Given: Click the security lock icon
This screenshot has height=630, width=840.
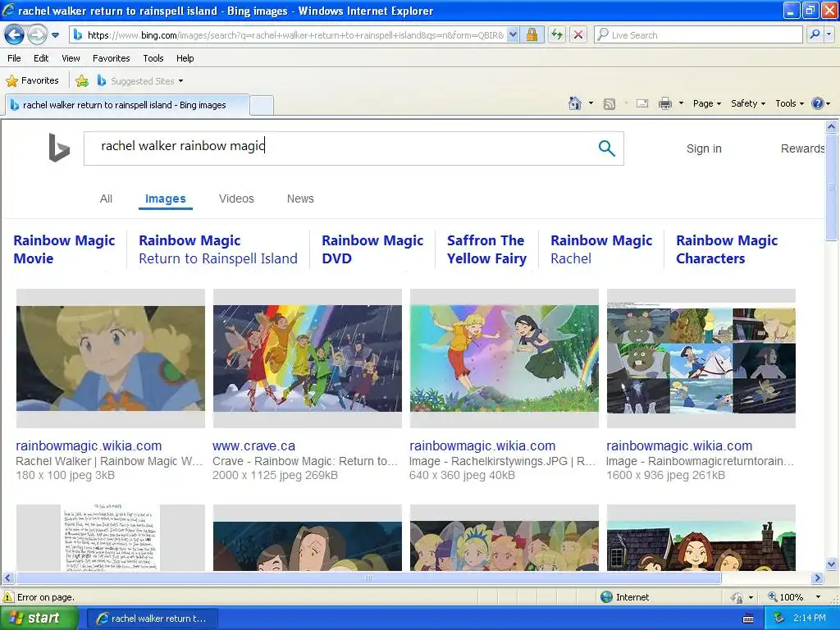Looking at the screenshot, I should pos(532,35).
